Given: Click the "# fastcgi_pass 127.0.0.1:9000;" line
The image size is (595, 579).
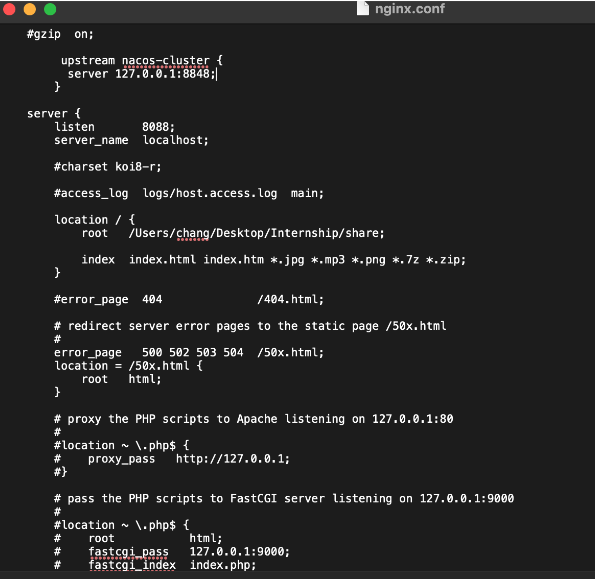Looking at the screenshot, I should click(172, 552).
